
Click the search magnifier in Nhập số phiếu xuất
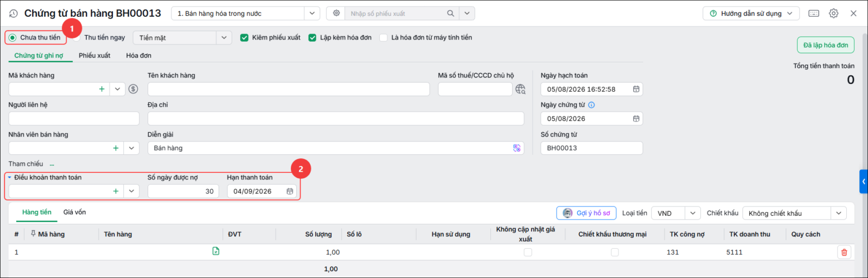[x=451, y=13]
